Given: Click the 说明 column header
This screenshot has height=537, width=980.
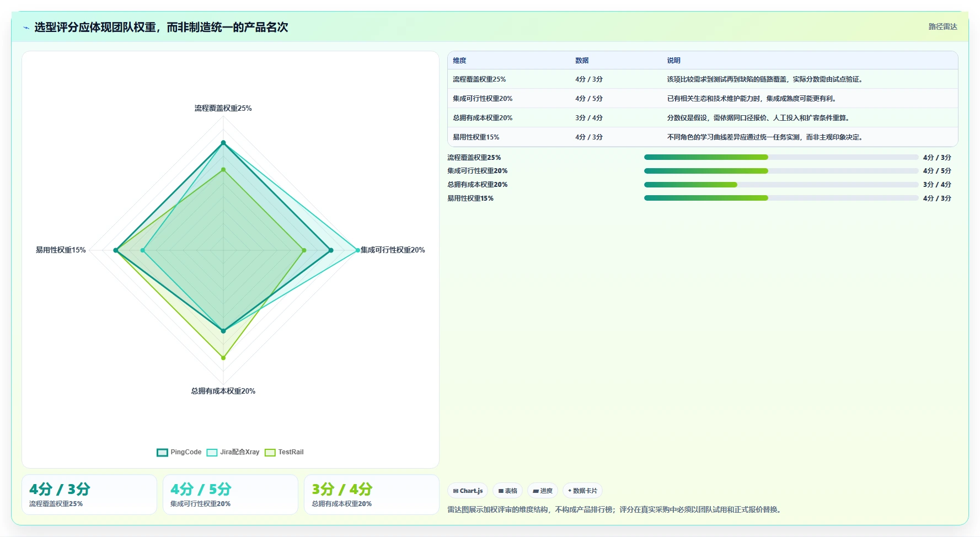Looking at the screenshot, I should pyautogui.click(x=673, y=61).
